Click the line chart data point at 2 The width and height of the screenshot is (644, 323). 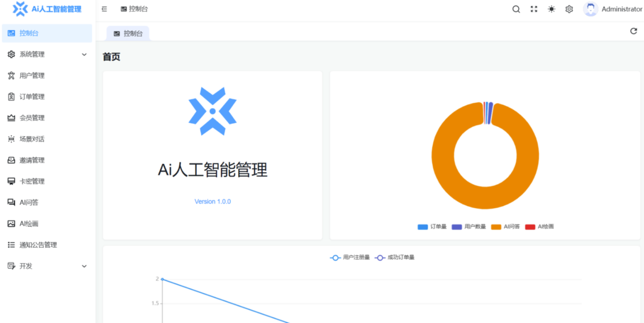tap(162, 279)
